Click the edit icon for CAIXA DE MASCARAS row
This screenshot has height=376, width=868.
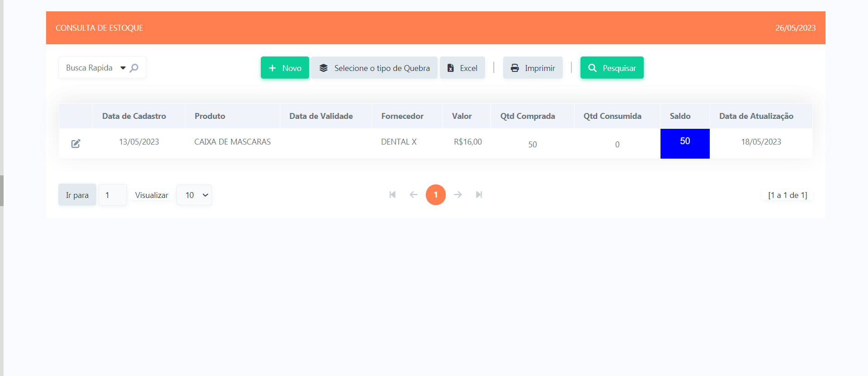click(x=75, y=144)
